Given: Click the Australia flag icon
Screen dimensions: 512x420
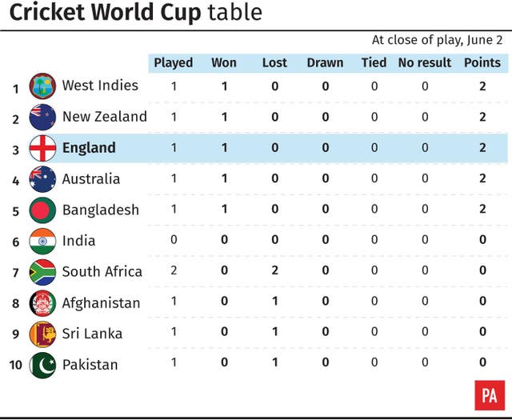Looking at the screenshot, I should (x=42, y=178).
